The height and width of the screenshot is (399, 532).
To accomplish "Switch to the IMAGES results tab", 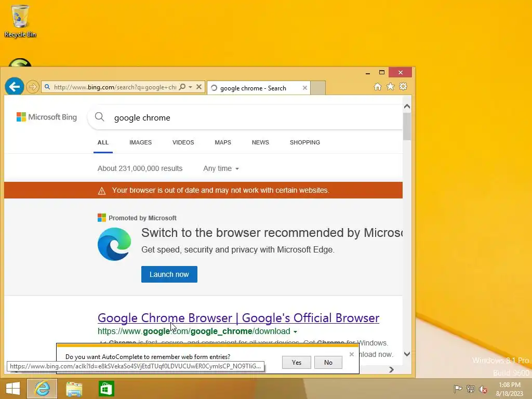I will [x=140, y=142].
